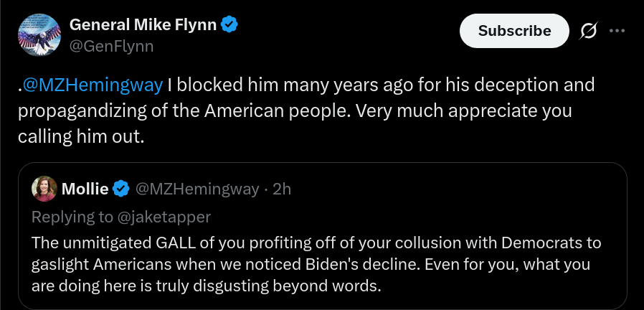The height and width of the screenshot is (310, 644).
Task: Click the 'Replying to' line in quoted post
Action: [x=121, y=217]
